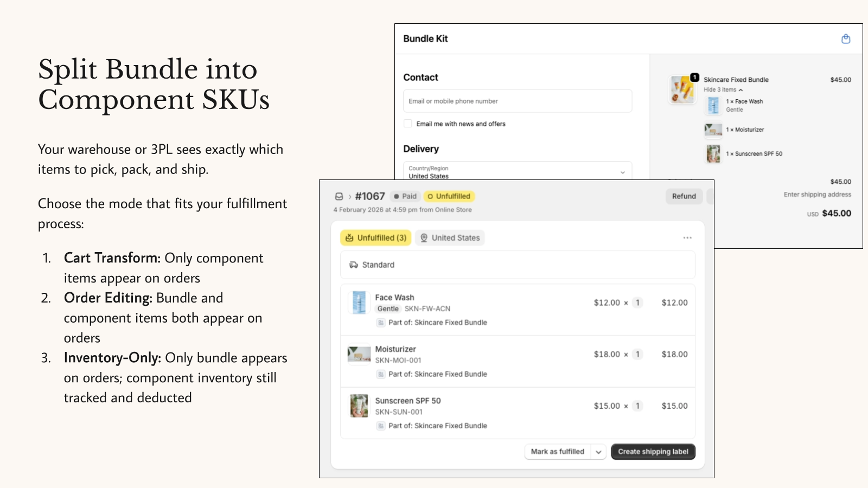Click the Sunscreen SPF 50 thumbnail in order

[x=359, y=406]
